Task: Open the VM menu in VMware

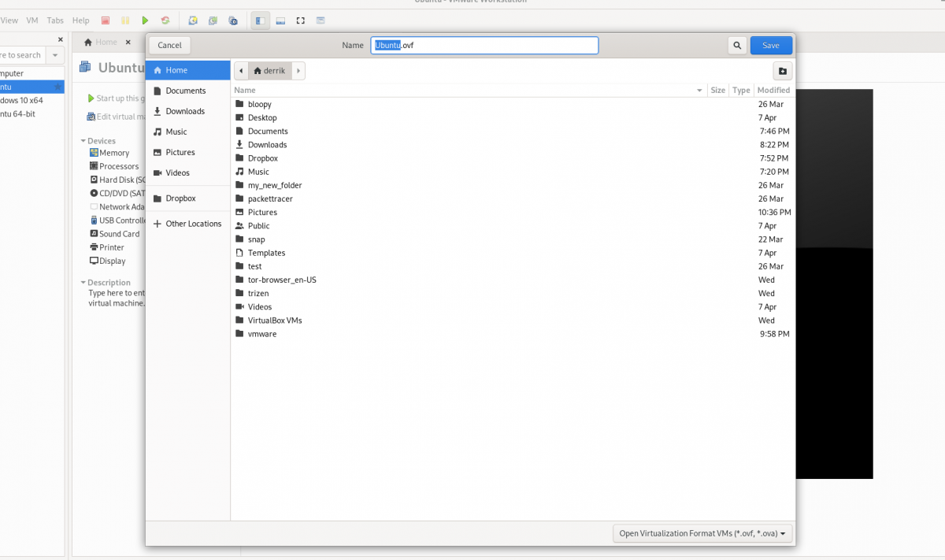Action: (x=32, y=20)
